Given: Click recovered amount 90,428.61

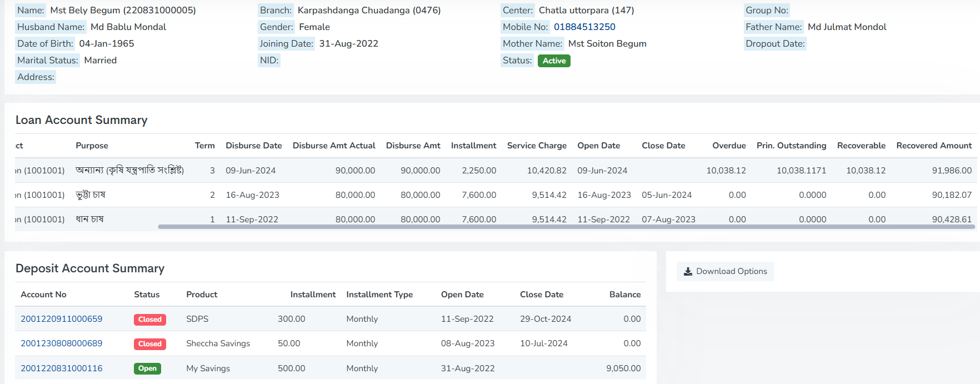Looking at the screenshot, I should pyautogui.click(x=952, y=220).
